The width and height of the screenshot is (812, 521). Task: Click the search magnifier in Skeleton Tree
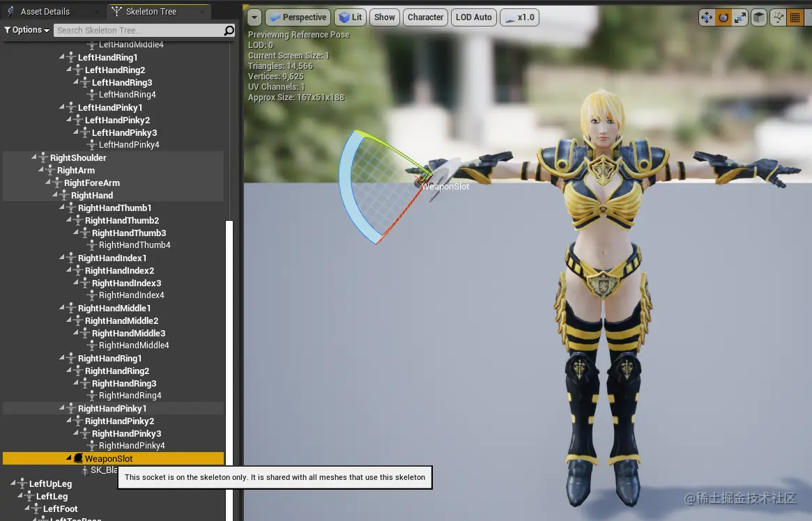coord(229,31)
